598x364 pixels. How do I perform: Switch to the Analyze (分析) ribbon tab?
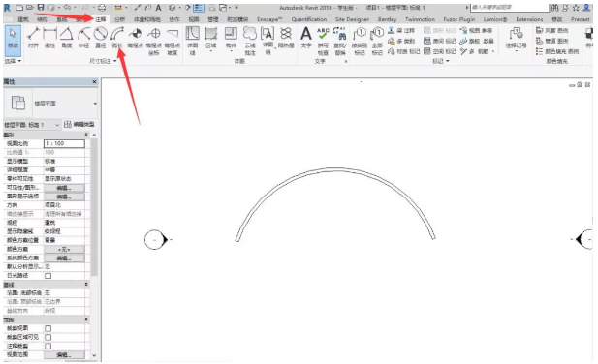point(119,19)
